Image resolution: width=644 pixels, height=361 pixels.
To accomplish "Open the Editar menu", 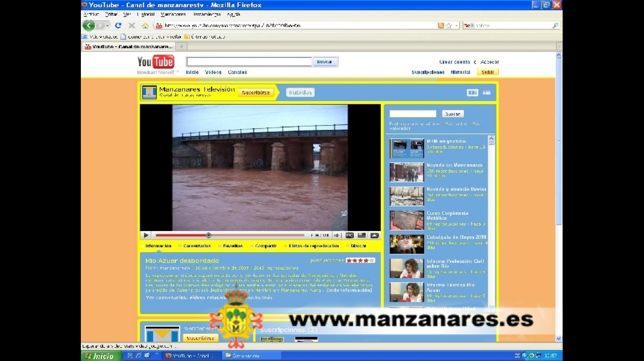I will point(111,14).
